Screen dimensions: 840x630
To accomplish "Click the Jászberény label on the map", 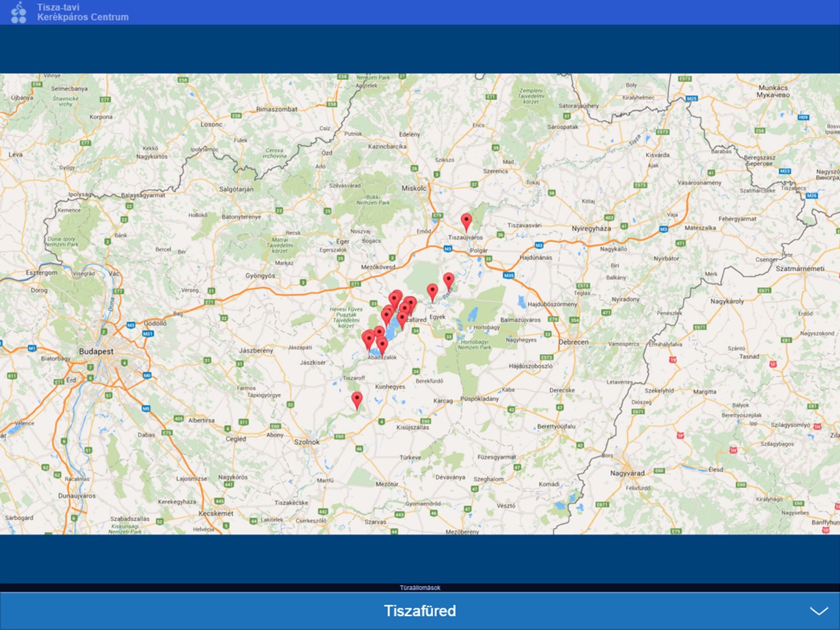I will pyautogui.click(x=256, y=351).
